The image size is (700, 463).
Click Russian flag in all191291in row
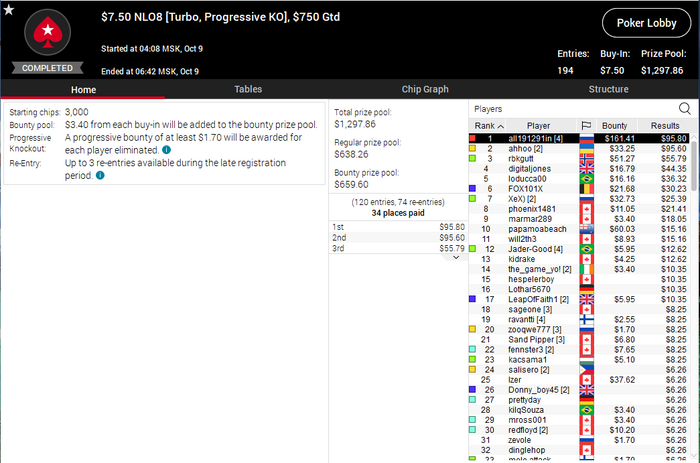586,138
